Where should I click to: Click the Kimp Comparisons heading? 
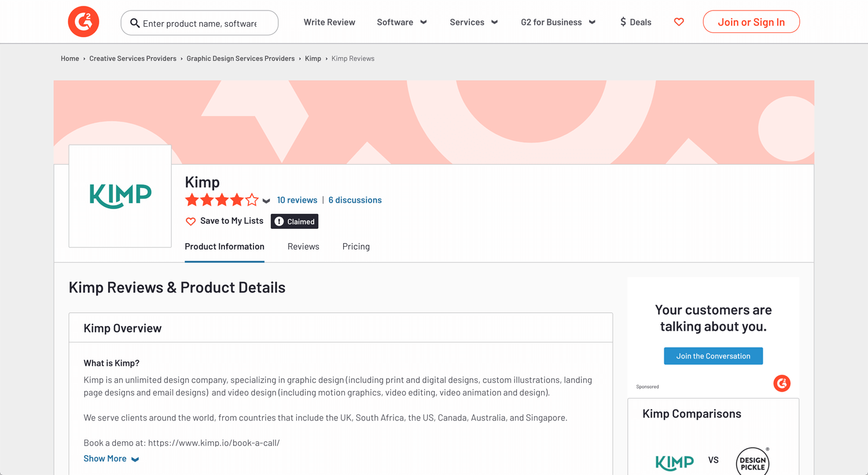click(x=692, y=414)
